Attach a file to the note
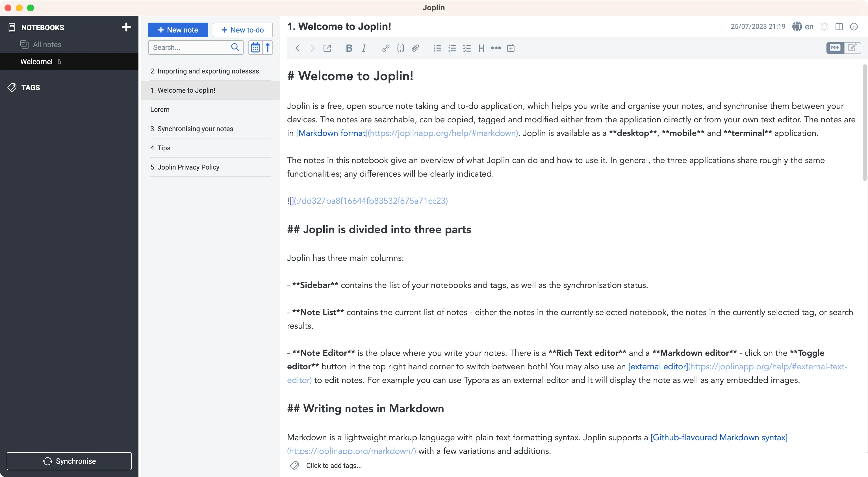Viewport: 868px width, 477px height. pos(415,48)
